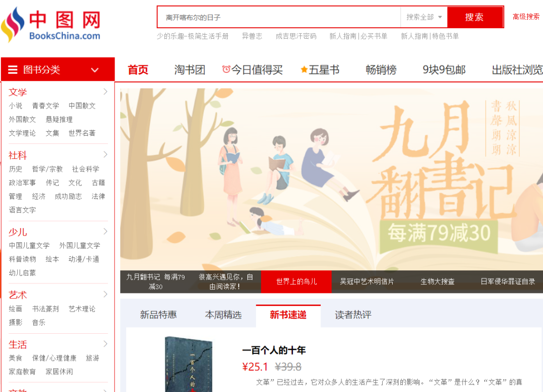Click the red 搜索 button
This screenshot has height=392, width=543.
coord(475,17)
